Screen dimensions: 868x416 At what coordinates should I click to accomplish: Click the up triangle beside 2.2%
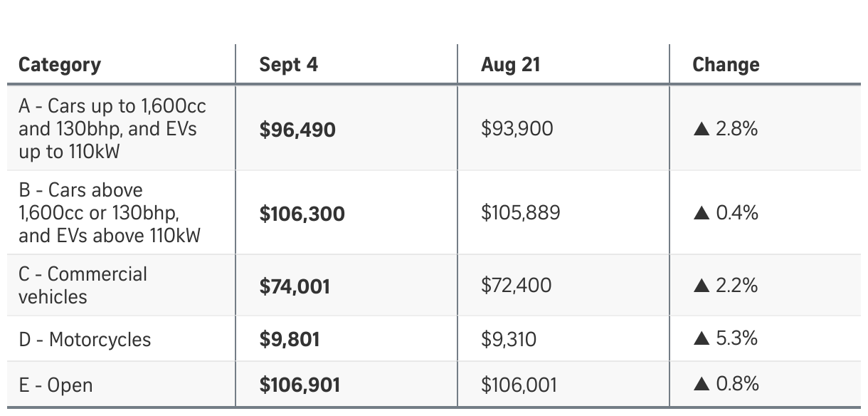click(x=701, y=286)
